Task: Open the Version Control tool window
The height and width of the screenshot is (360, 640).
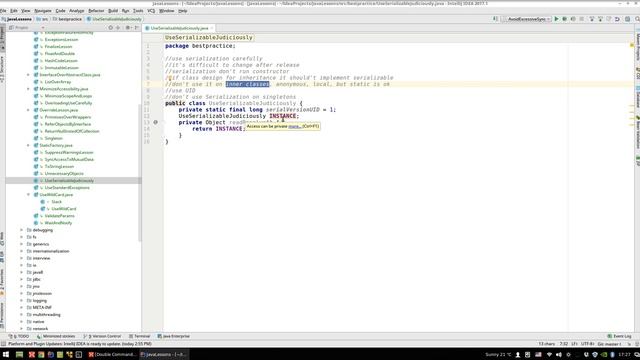Action: pyautogui.click(x=102, y=336)
